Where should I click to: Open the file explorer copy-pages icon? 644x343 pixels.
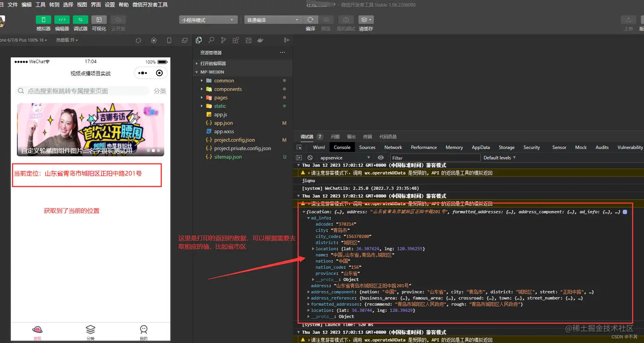pyautogui.click(x=198, y=40)
